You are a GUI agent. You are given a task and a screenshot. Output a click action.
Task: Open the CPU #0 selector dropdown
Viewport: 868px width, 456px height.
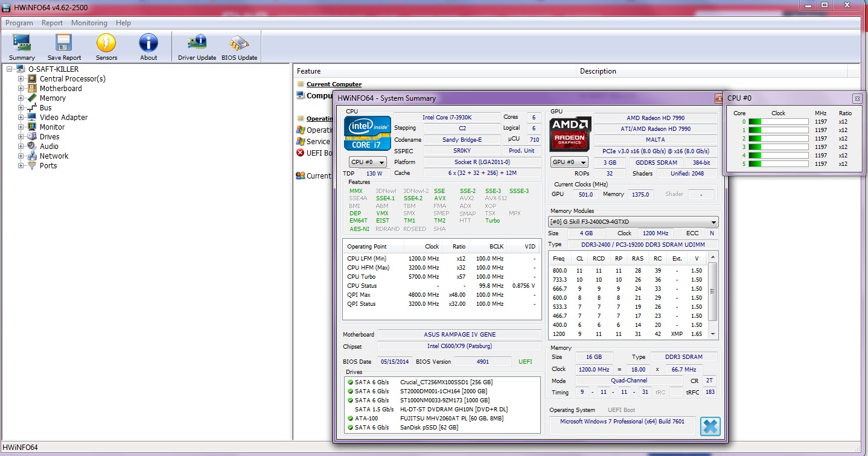(368, 162)
